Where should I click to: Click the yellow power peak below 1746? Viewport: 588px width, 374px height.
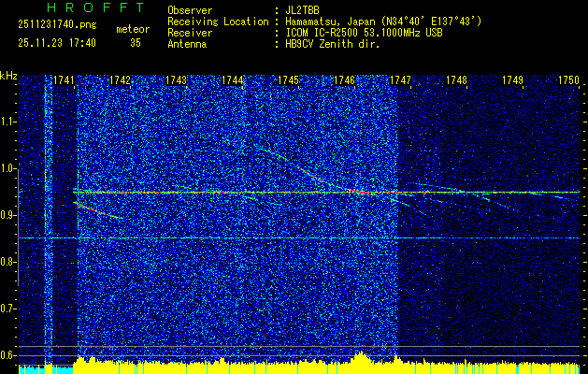pyautogui.click(x=361, y=356)
